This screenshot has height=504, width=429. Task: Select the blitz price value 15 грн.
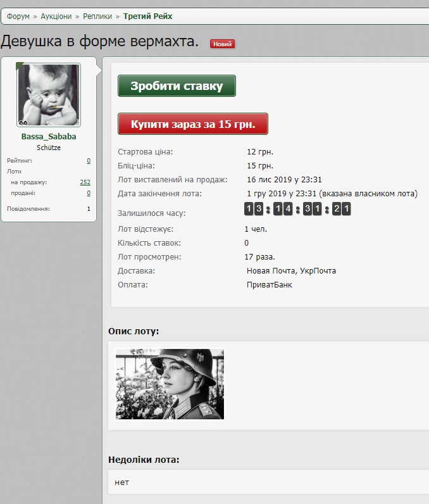[260, 165]
